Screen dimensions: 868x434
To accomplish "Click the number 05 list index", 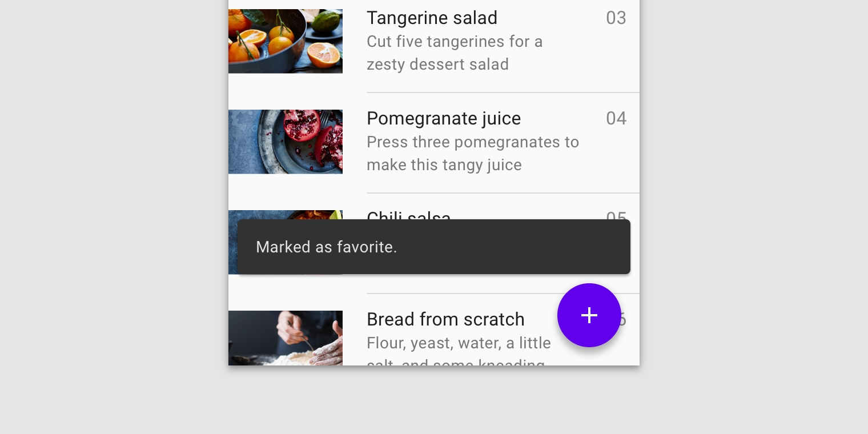I will [616, 215].
